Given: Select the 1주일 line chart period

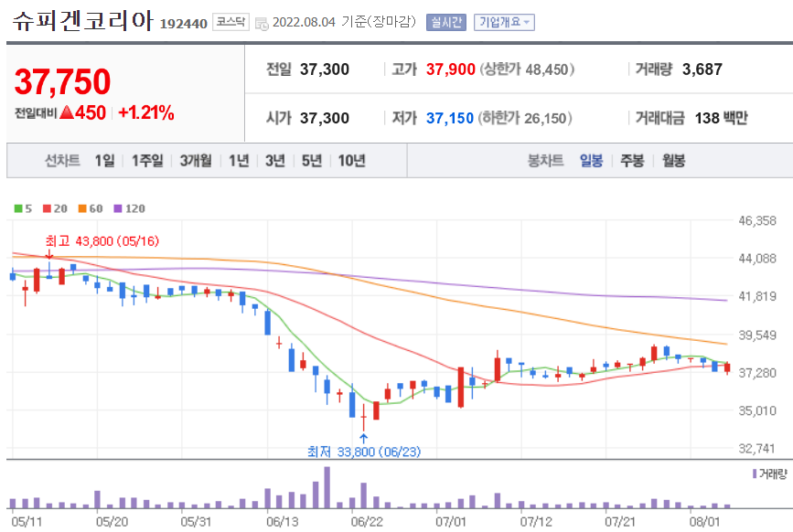Looking at the screenshot, I should pyautogui.click(x=147, y=161).
